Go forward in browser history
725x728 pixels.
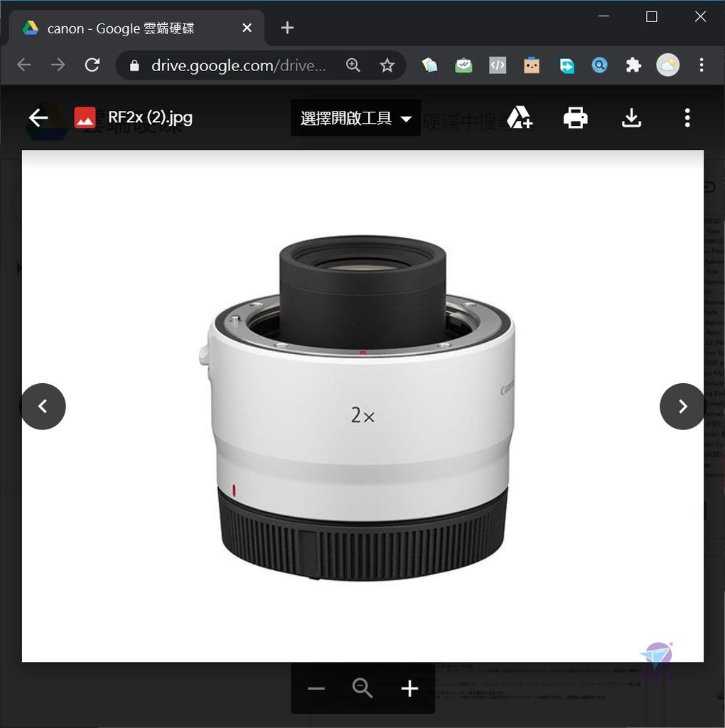click(58, 65)
